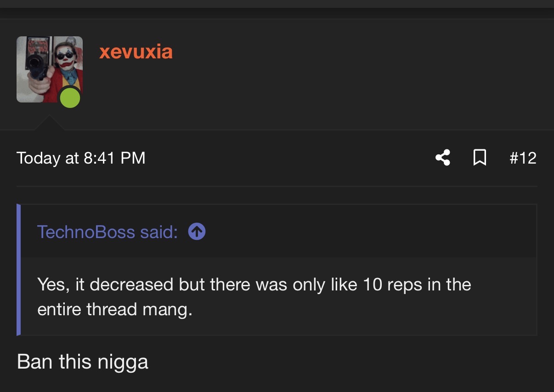Click the dark bar at the top
The image size is (554, 392).
pos(277,4)
